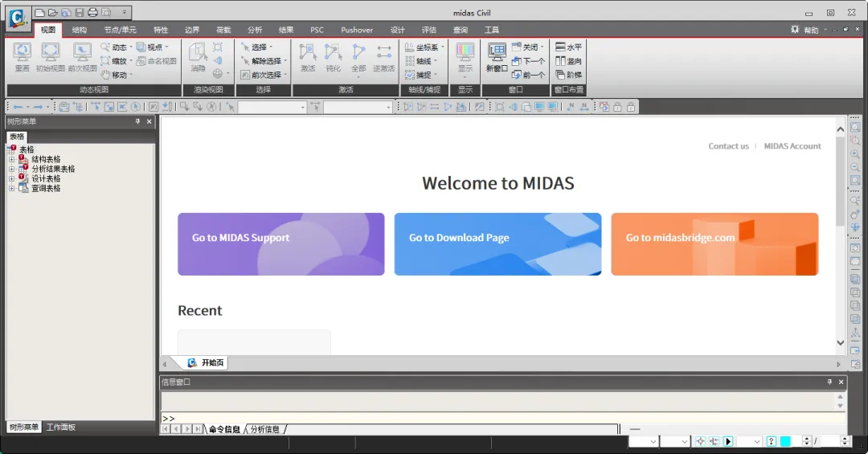This screenshot has width=868, height=454.
Task: Open the MIDAS Account link
Action: point(792,146)
